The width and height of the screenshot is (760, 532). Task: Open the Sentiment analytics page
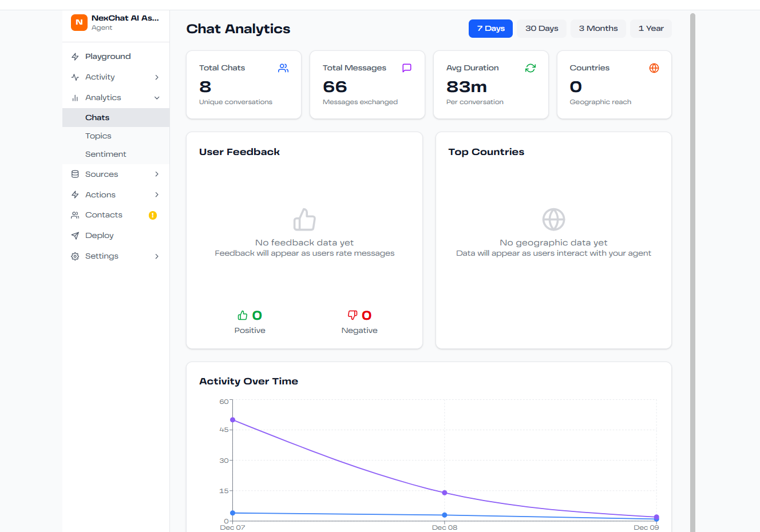click(106, 154)
